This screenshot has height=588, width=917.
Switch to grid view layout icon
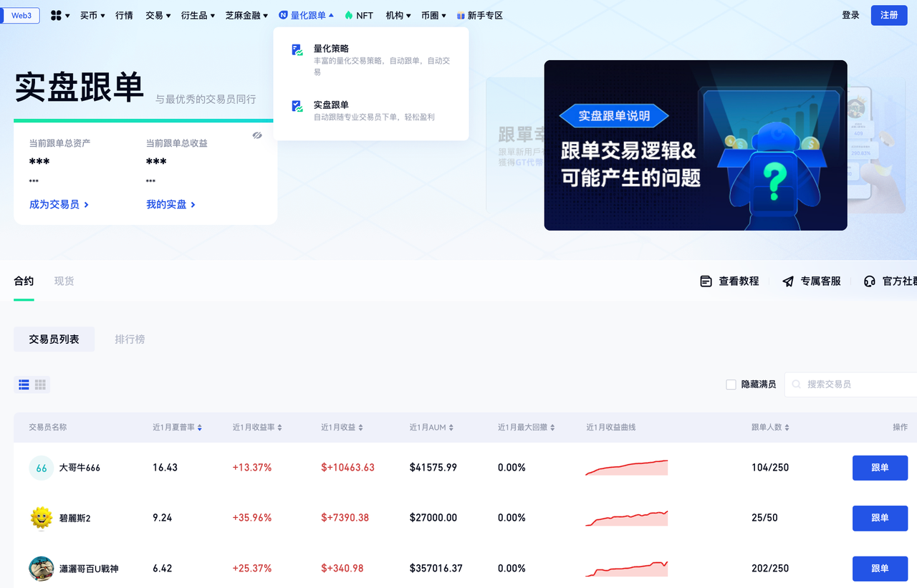(40, 385)
